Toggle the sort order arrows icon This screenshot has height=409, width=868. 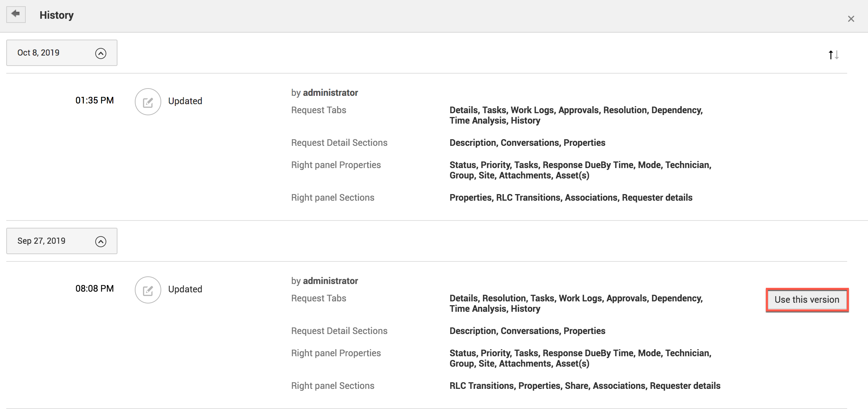point(833,55)
